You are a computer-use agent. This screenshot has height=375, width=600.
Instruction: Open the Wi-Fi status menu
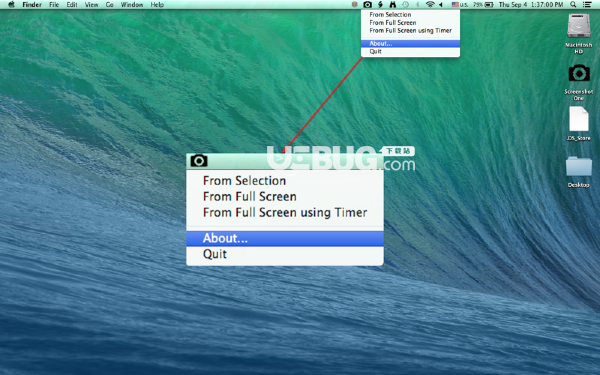430,5
